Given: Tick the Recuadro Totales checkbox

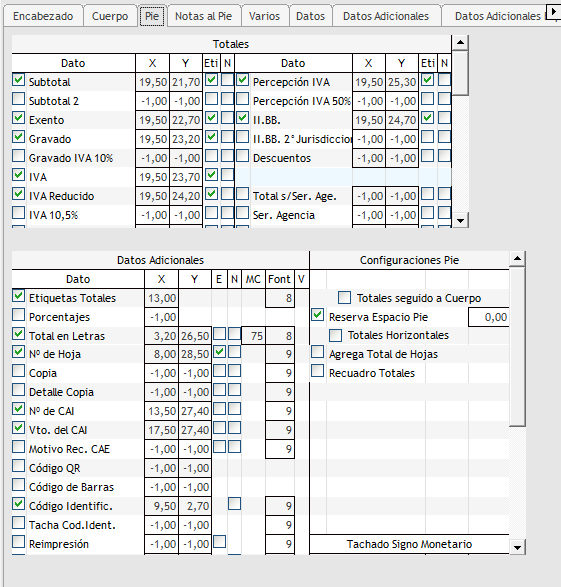Looking at the screenshot, I should coord(317,371).
